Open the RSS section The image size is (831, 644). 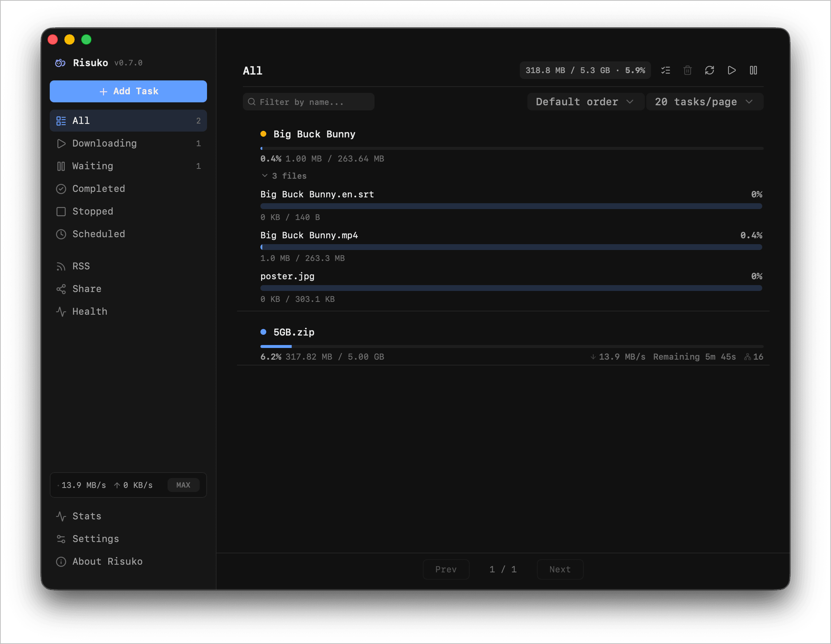pyautogui.click(x=128, y=266)
